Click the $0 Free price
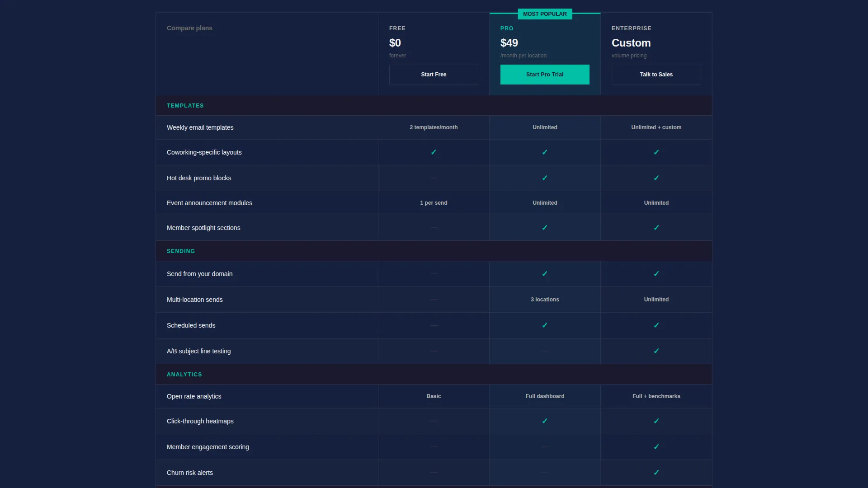The width and height of the screenshot is (868, 488). point(395,43)
